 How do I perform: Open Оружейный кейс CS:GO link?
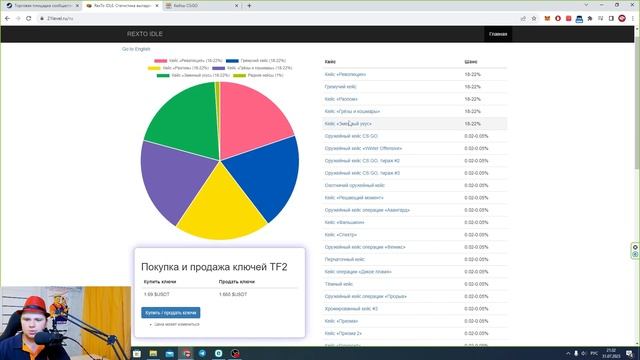pyautogui.click(x=351, y=136)
